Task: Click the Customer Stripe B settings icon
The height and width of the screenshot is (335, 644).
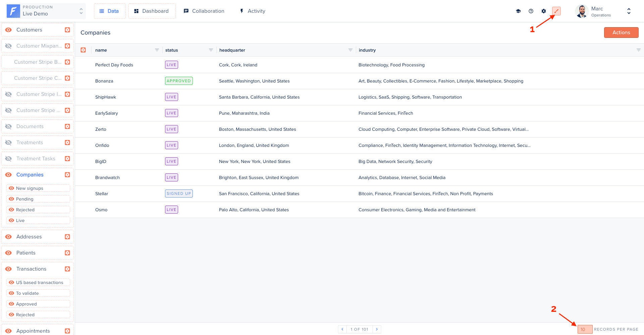Action: point(67,62)
